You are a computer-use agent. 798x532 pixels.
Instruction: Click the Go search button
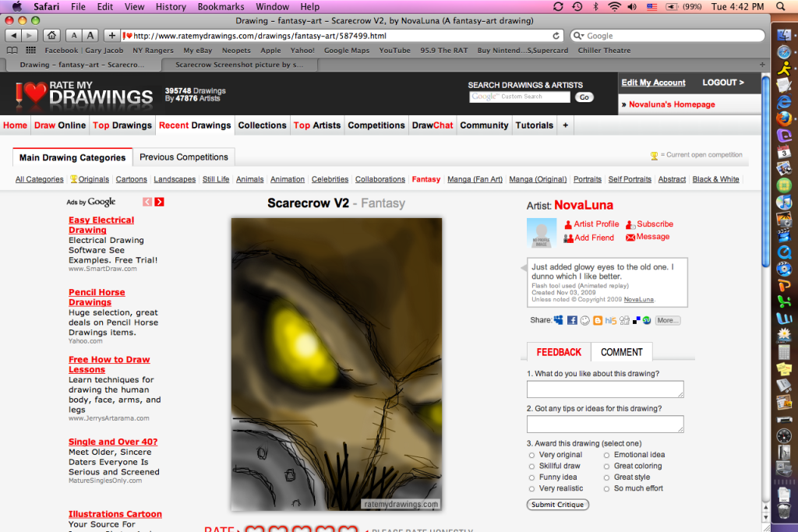[584, 97]
